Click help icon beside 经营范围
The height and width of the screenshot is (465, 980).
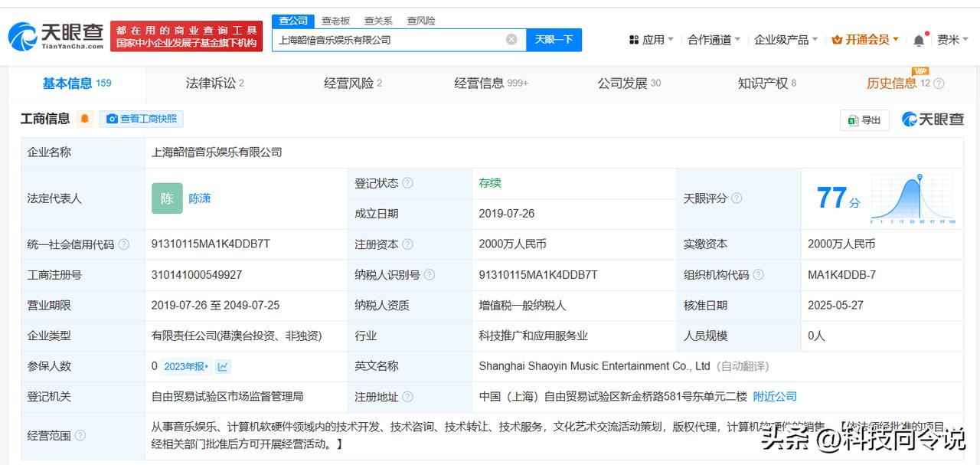(80, 435)
